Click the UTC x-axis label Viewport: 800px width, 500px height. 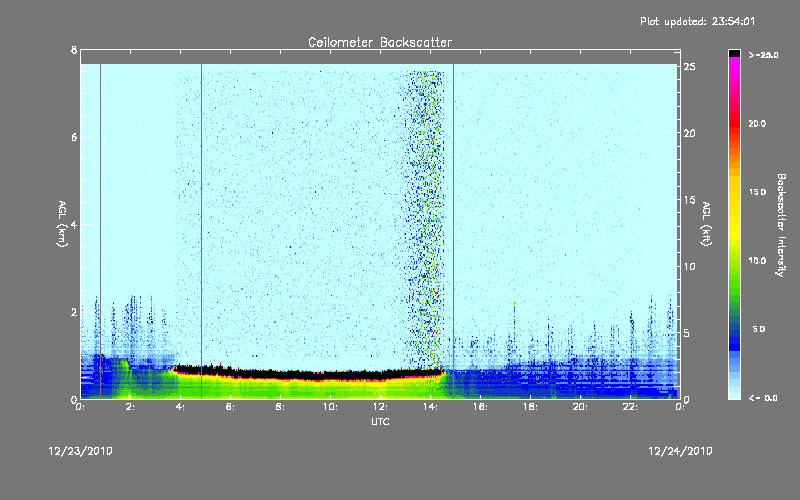click(380, 421)
